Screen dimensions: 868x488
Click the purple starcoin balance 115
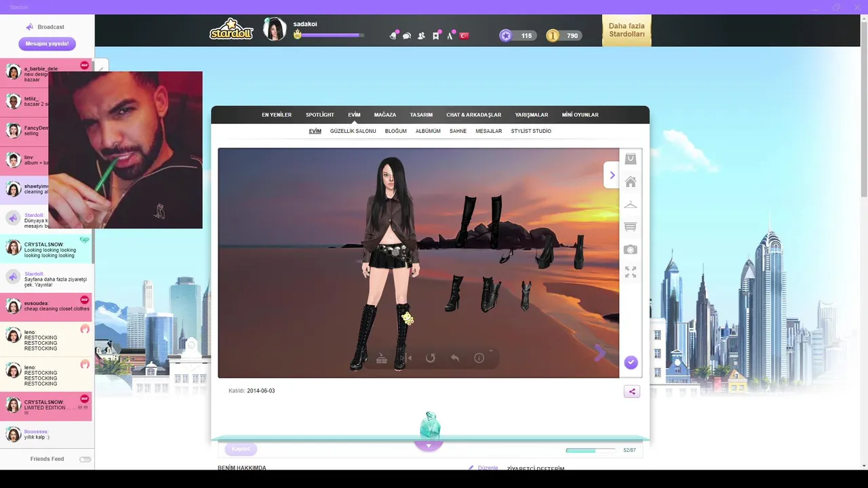(x=518, y=35)
